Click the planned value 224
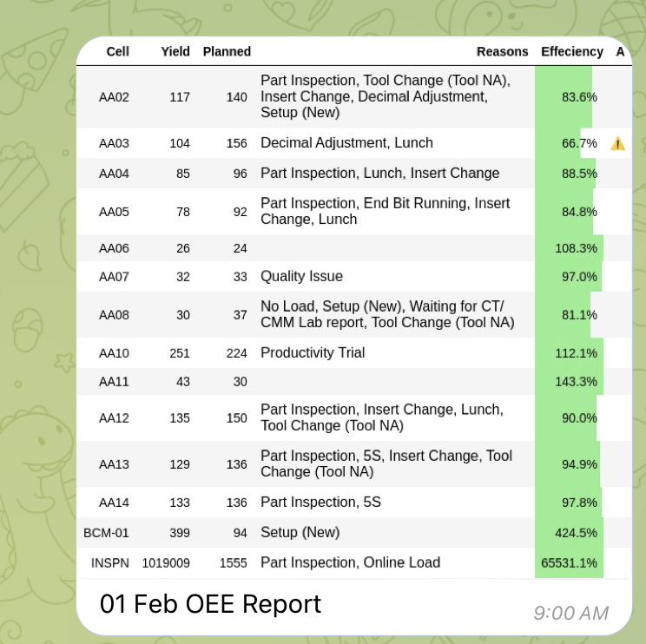Viewport: 646px width, 644px height. click(236, 353)
